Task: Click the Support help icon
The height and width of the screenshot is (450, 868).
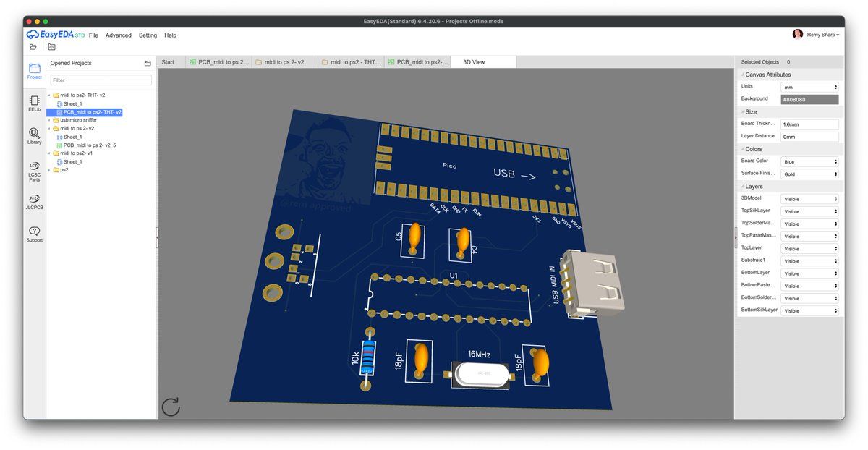Action: point(34,234)
